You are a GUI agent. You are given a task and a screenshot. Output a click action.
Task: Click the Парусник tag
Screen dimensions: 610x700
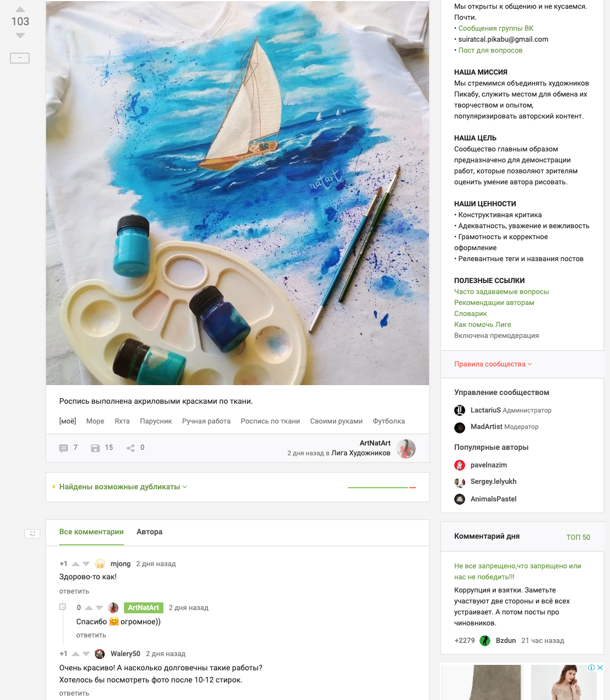156,421
